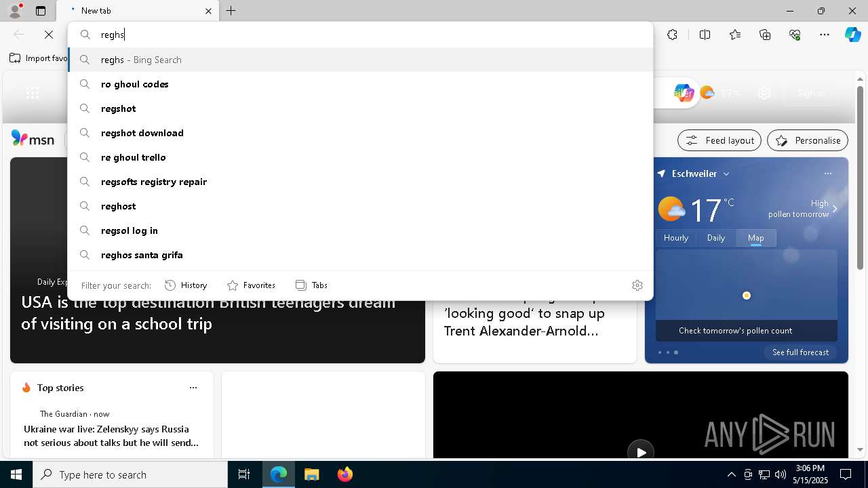Open search suggestion settings gear
The height and width of the screenshot is (488, 868).
(637, 285)
